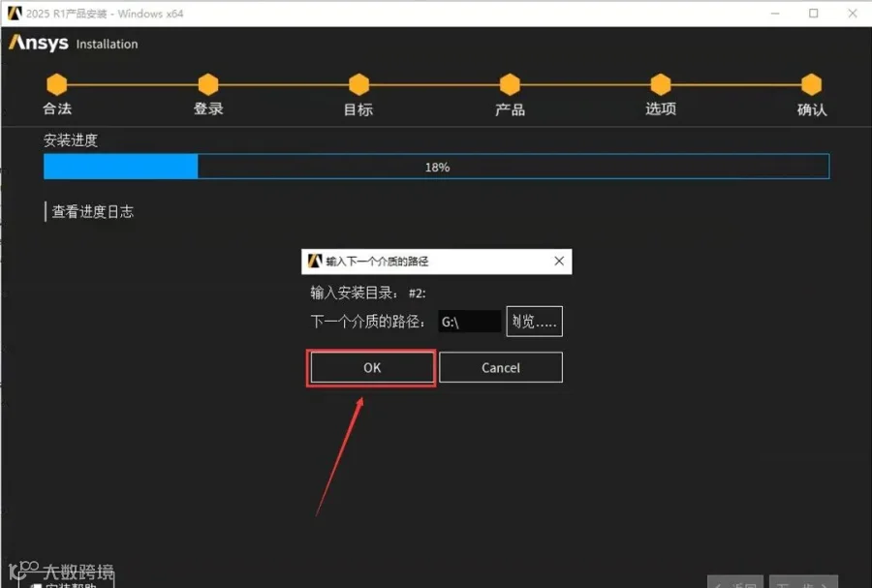
Task: Select the 目标 step hexagon
Action: point(358,84)
